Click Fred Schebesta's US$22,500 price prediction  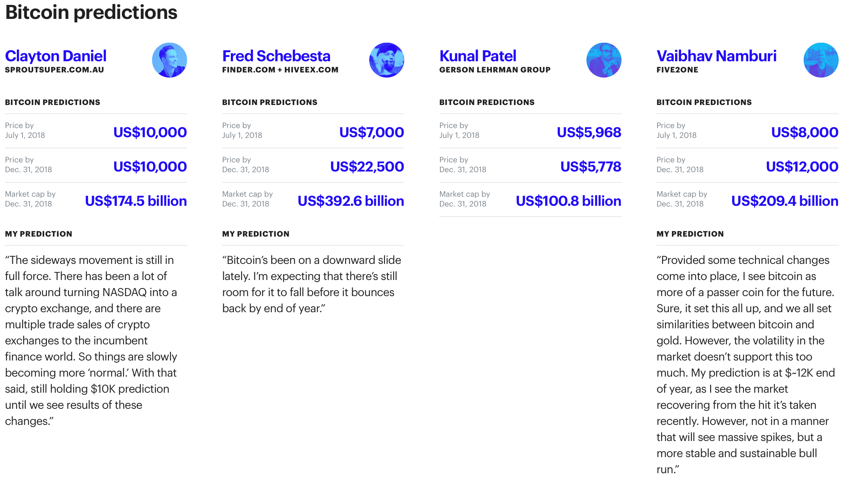pyautogui.click(x=367, y=167)
